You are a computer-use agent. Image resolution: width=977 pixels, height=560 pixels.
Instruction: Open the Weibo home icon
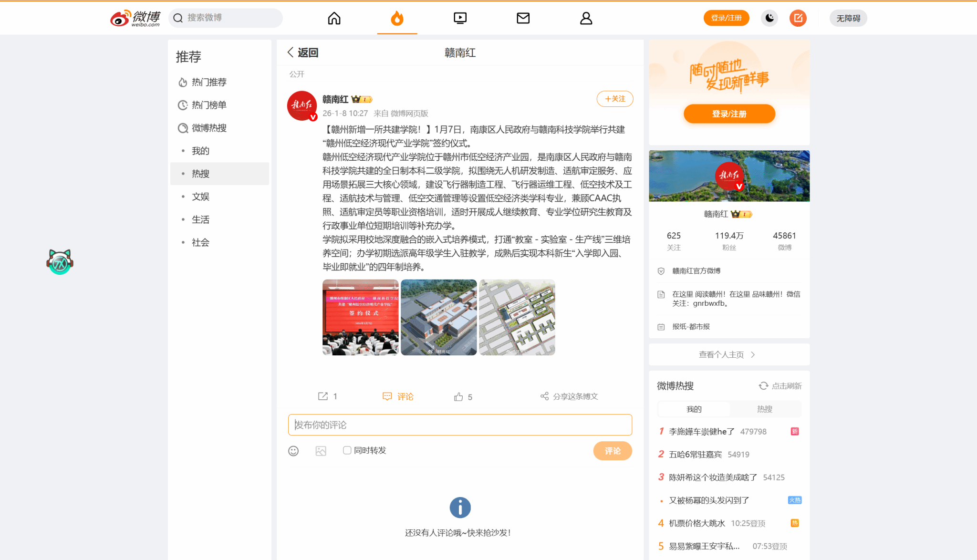pyautogui.click(x=334, y=18)
